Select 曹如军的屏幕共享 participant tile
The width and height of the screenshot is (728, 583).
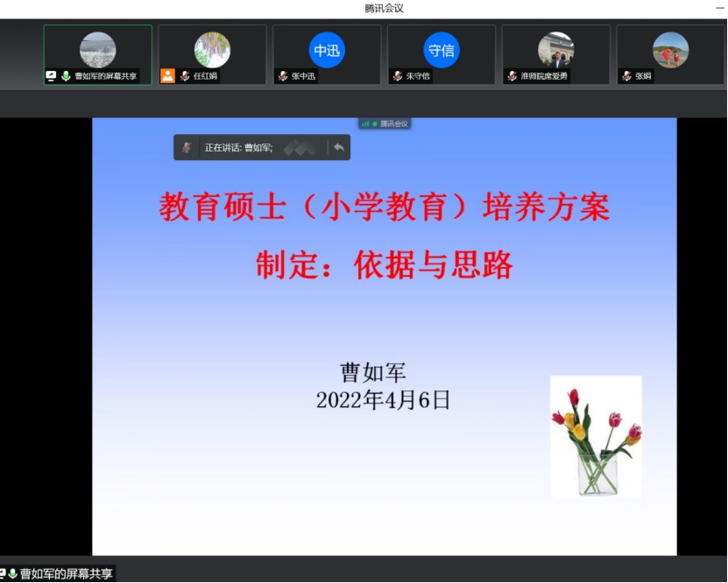(x=98, y=54)
